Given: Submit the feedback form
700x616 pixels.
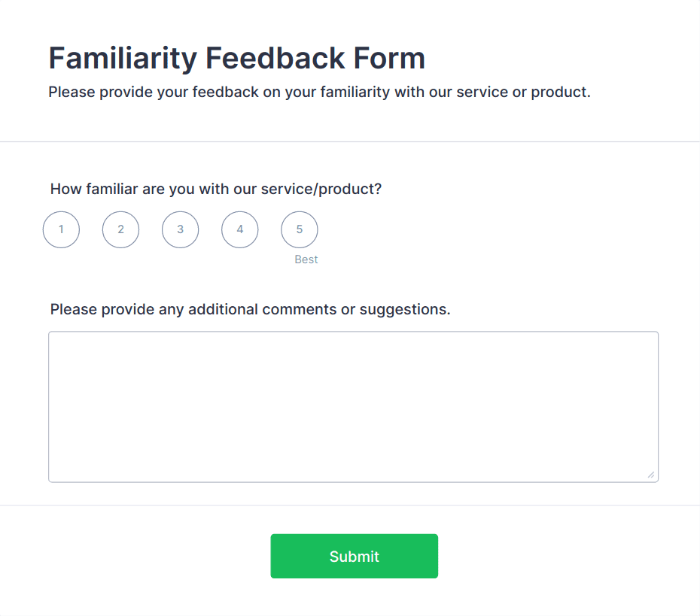Looking at the screenshot, I should [354, 557].
